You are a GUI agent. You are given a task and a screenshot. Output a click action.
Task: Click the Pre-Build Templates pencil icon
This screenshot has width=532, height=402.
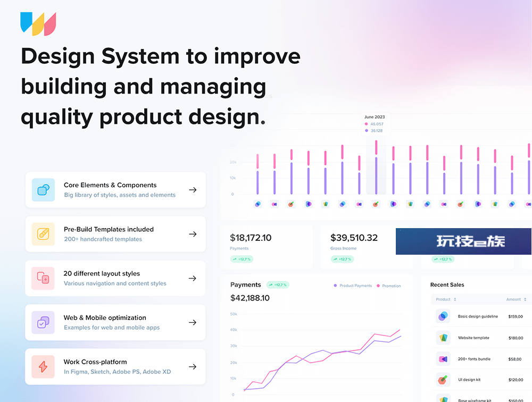pyautogui.click(x=44, y=234)
